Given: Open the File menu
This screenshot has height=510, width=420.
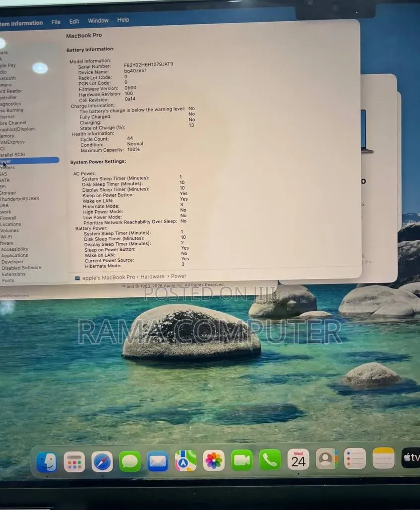Looking at the screenshot, I should (56, 22).
